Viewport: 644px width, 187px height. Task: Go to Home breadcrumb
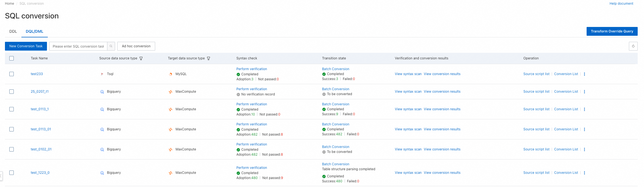tap(9, 4)
